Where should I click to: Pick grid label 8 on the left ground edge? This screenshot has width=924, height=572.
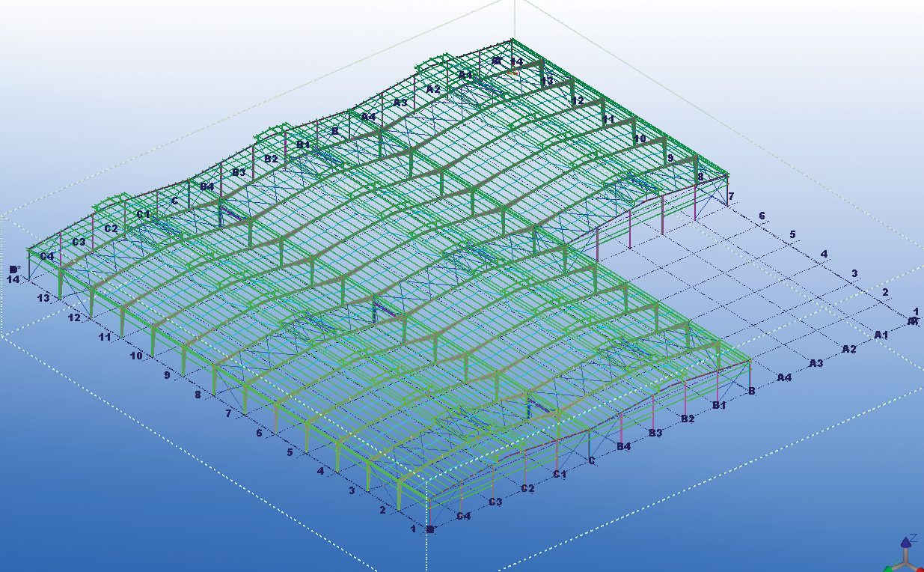[x=198, y=394]
